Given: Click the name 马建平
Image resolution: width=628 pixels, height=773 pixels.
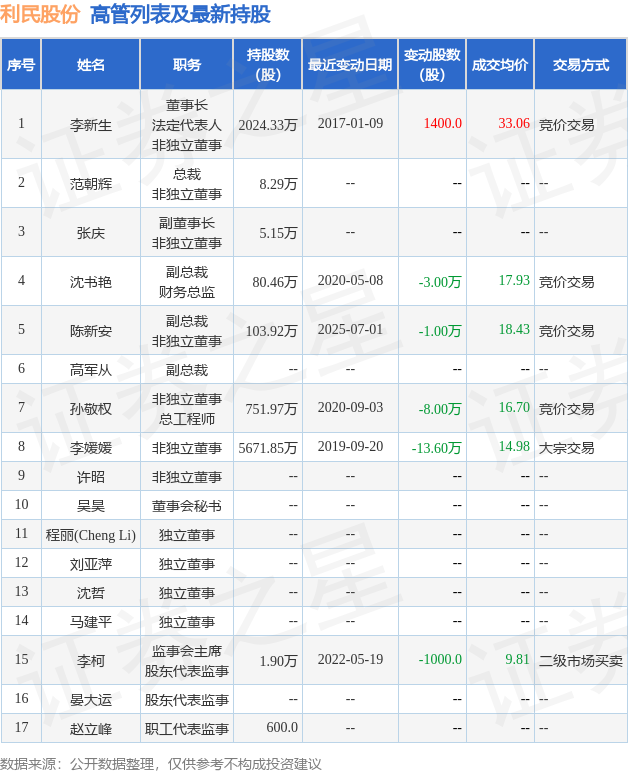Looking at the screenshot, I should tap(91, 622).
